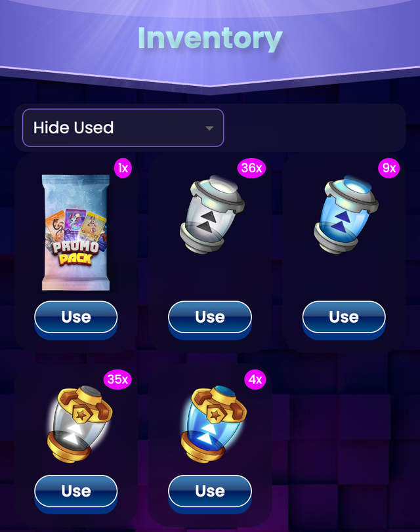Expand the dropdown arrow beside Hide Used
Viewport: 420px width, 532px height.
pos(209,129)
